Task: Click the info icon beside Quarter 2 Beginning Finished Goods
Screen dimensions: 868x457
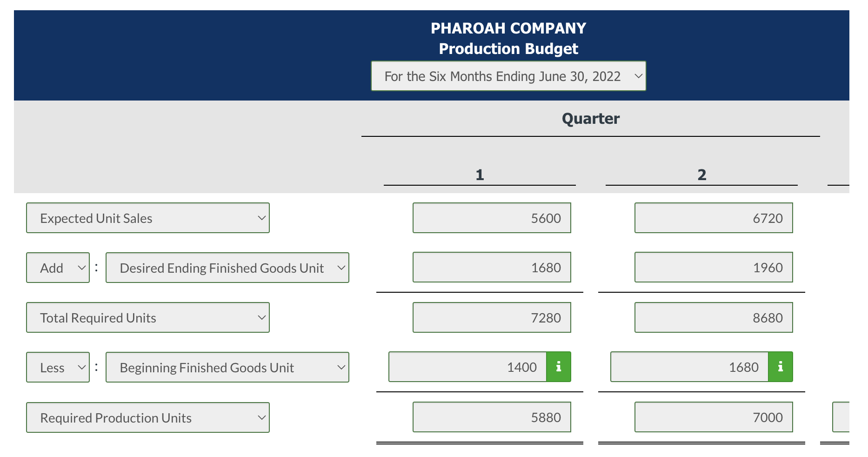Action: [x=780, y=367]
